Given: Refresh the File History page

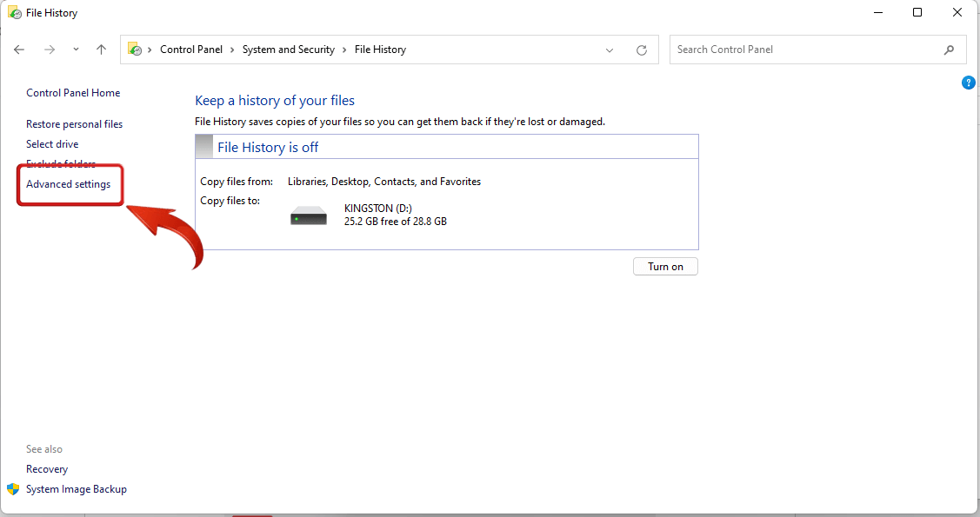Looking at the screenshot, I should click(x=642, y=50).
